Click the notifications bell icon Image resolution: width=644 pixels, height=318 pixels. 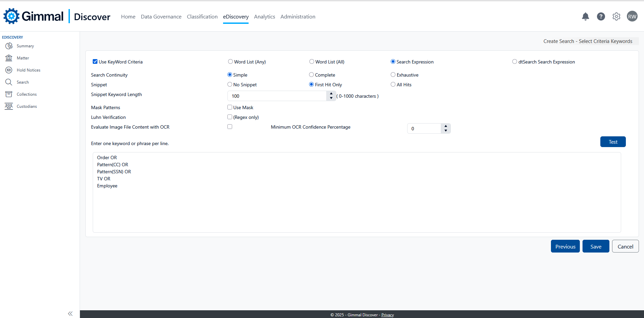(585, 16)
